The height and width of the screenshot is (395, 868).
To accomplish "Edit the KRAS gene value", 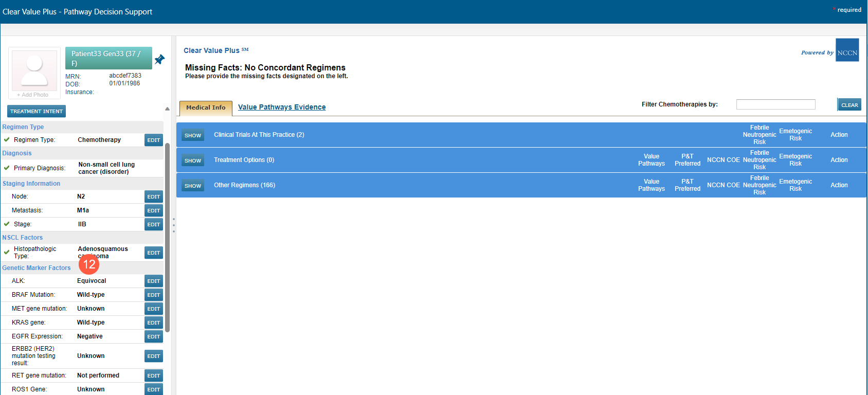I will point(153,323).
